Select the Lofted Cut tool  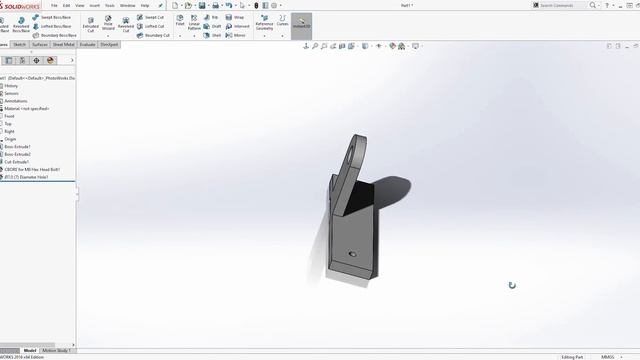point(150,26)
